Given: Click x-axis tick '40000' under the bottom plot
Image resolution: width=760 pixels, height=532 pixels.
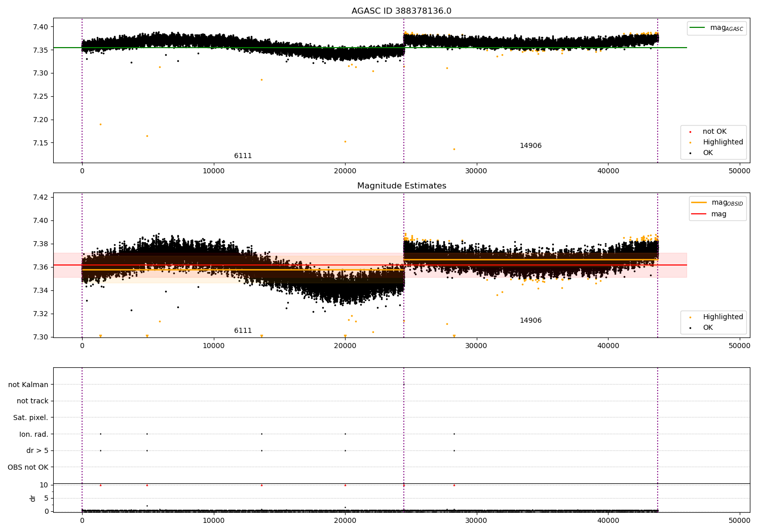Looking at the screenshot, I should [x=608, y=520].
